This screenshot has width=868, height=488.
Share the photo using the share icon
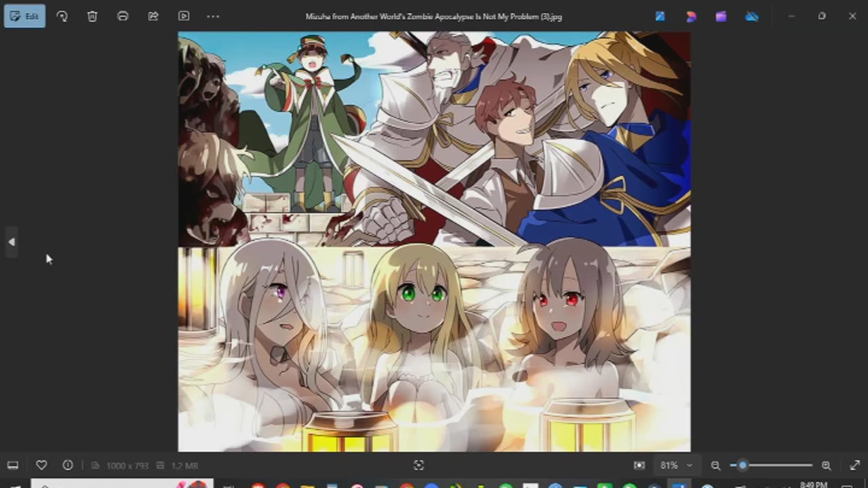[153, 16]
